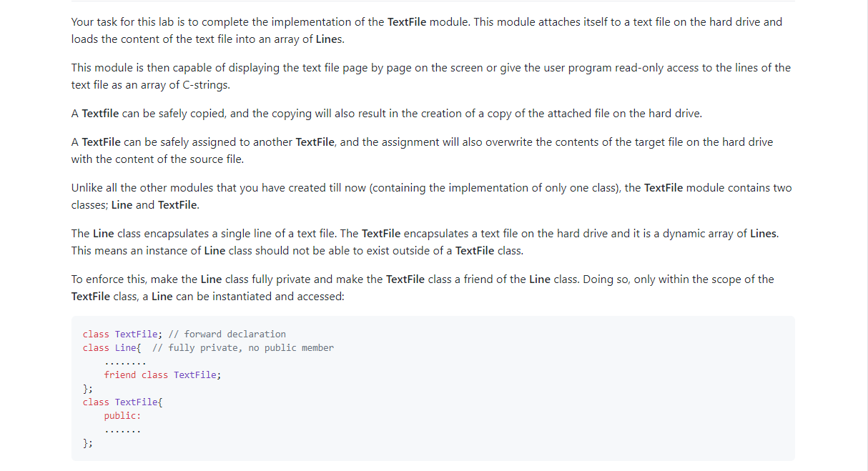This screenshot has height=471, width=868.
Task: Click bold 'Lines' after 'into an array of'
Action: point(329,39)
